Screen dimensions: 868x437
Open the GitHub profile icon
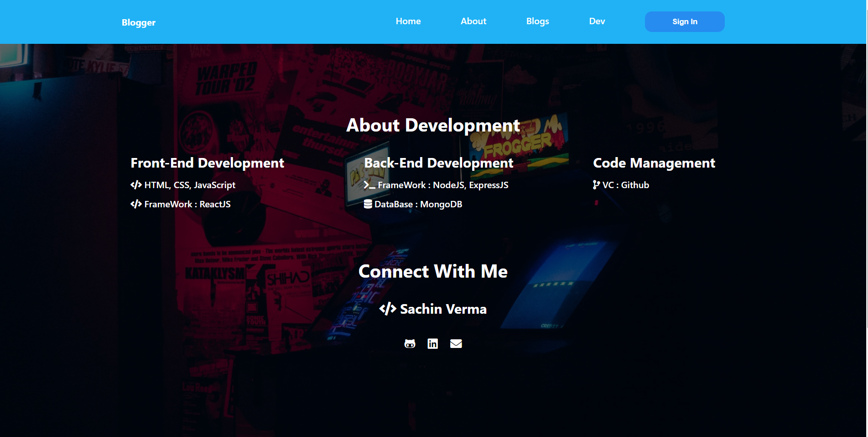coord(410,344)
